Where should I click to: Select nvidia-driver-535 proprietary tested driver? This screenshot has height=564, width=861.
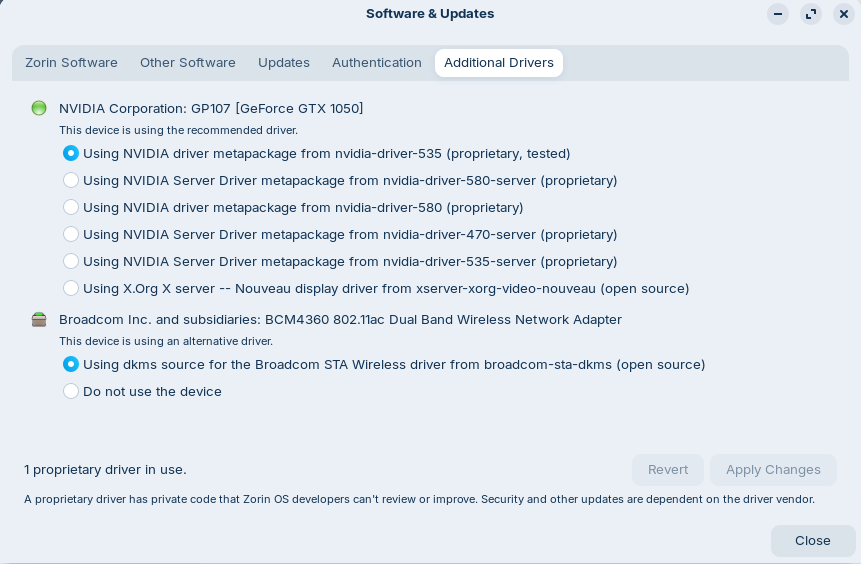[71, 153]
